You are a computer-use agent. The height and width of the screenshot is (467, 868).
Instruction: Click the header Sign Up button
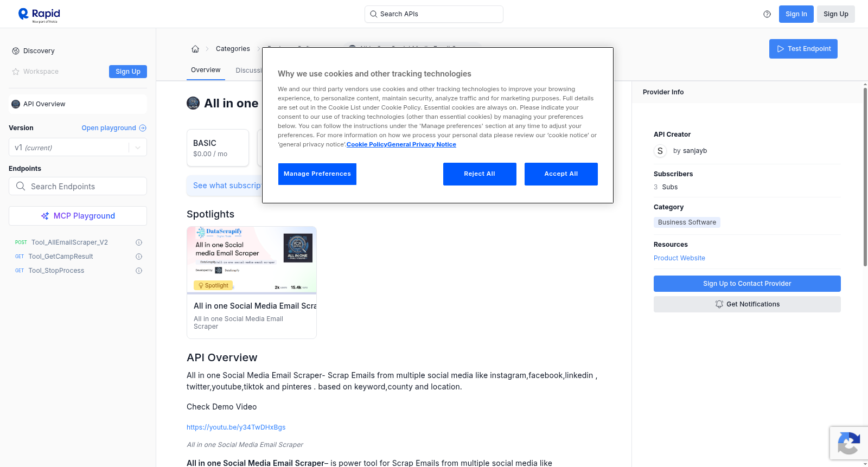click(x=835, y=14)
